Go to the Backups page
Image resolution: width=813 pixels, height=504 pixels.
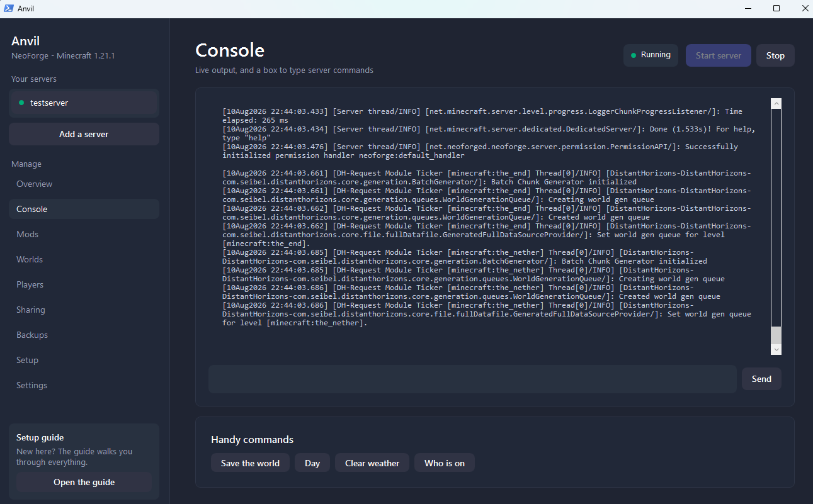tap(84, 335)
